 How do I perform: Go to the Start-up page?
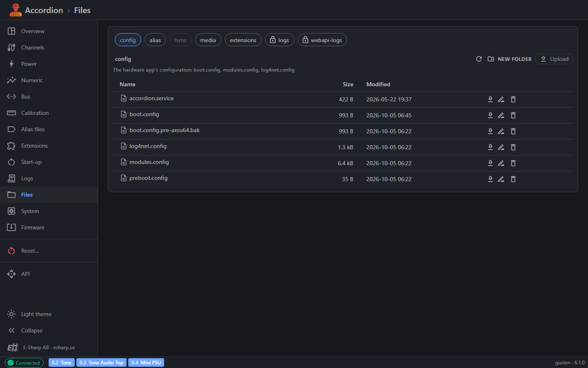point(49,162)
